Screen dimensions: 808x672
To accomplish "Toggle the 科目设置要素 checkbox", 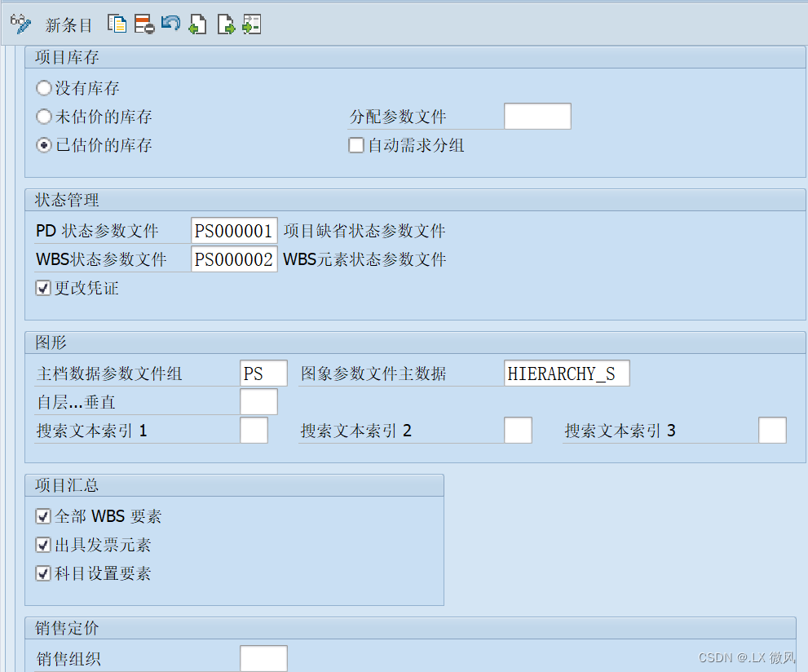I will click(x=42, y=573).
